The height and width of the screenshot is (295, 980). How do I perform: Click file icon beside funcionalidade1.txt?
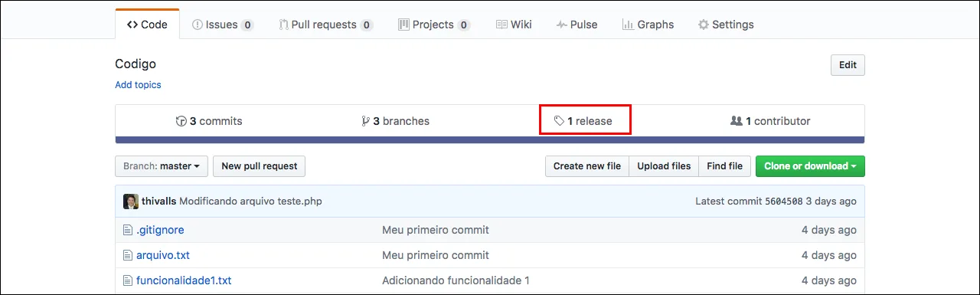128,280
